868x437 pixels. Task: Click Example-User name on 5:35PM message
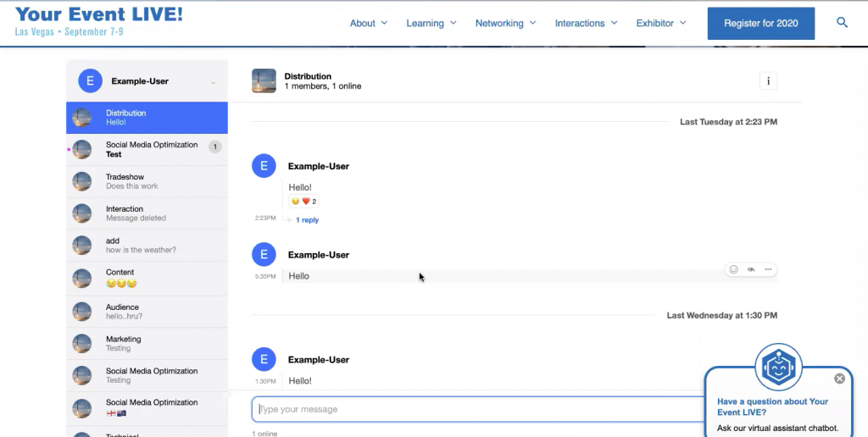[x=319, y=255]
